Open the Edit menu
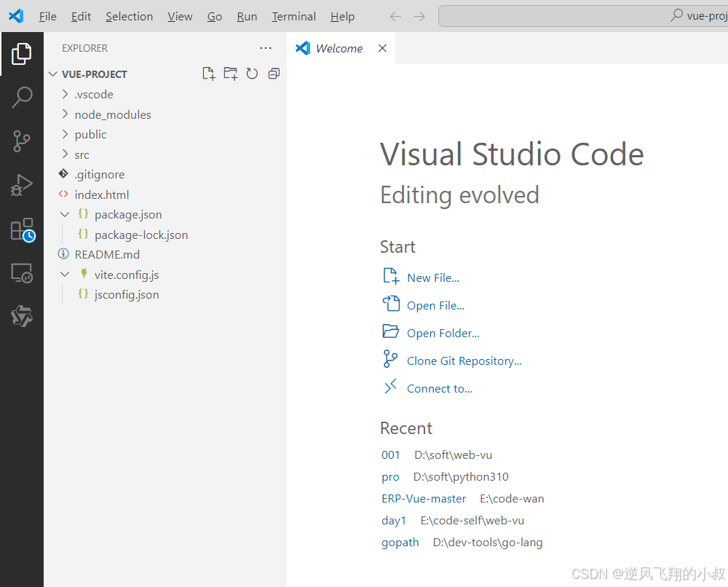 tap(81, 17)
